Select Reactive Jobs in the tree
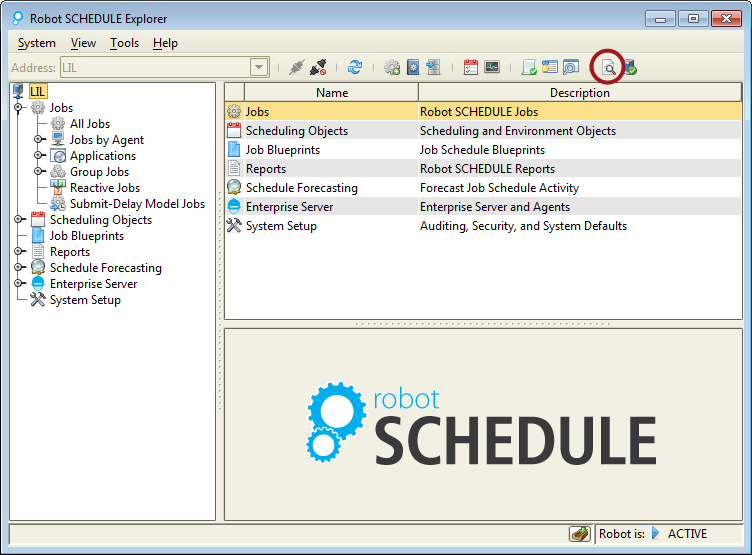 tap(104, 188)
